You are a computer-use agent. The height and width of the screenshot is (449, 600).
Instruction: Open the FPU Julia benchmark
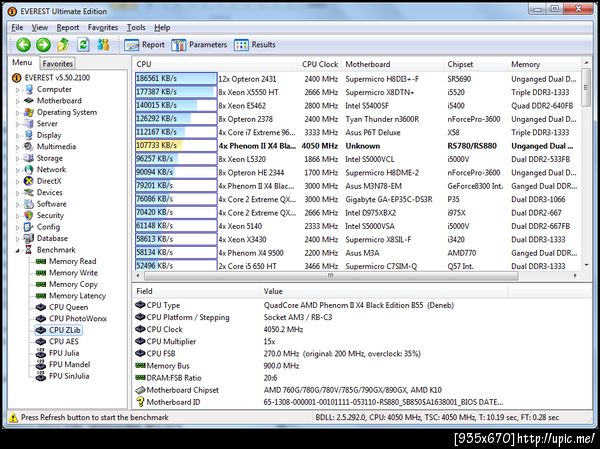[57, 353]
